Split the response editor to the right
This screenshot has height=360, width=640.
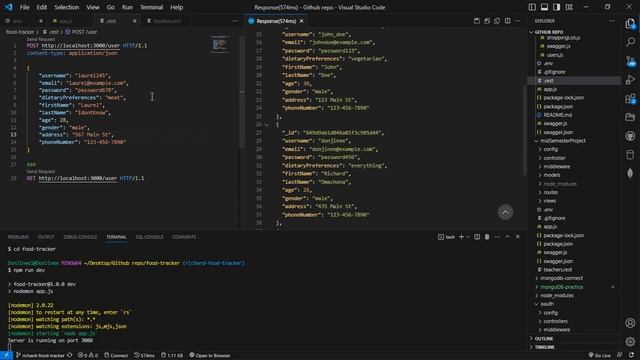[507, 21]
